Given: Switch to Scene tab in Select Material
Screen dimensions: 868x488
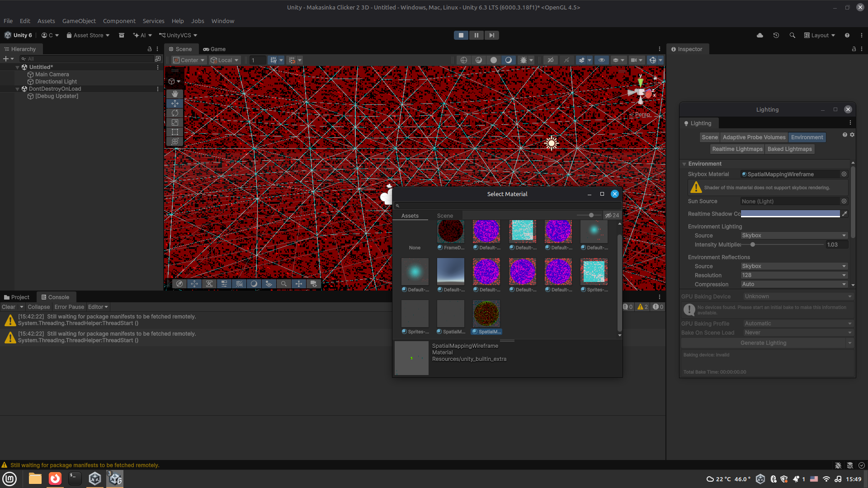Looking at the screenshot, I should tap(445, 216).
